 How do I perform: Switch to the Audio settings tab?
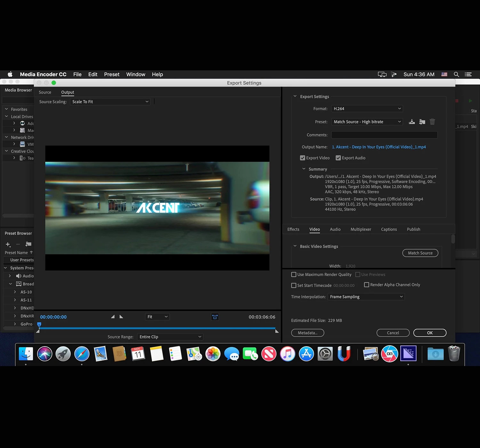click(335, 229)
